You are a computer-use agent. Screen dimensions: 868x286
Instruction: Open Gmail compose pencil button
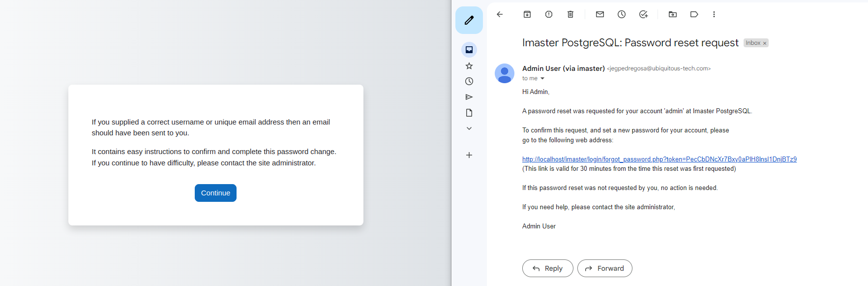pos(469,20)
